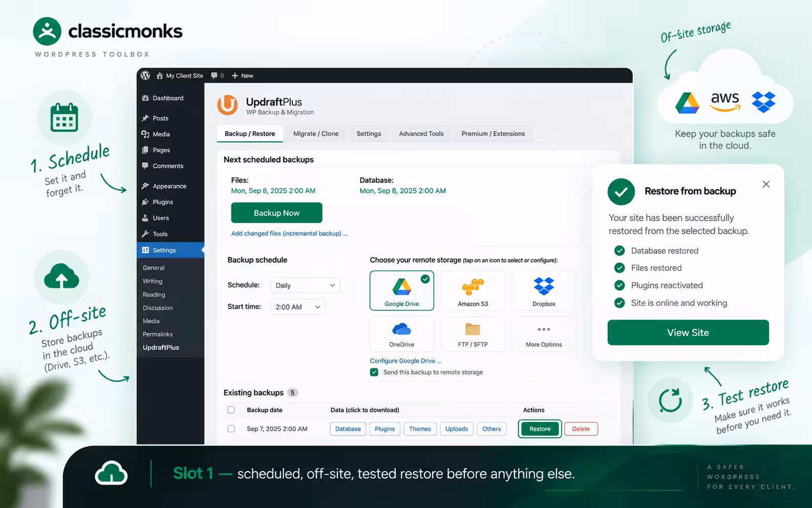812x508 pixels.
Task: Switch to Migrate / Clone tab
Action: 316,134
